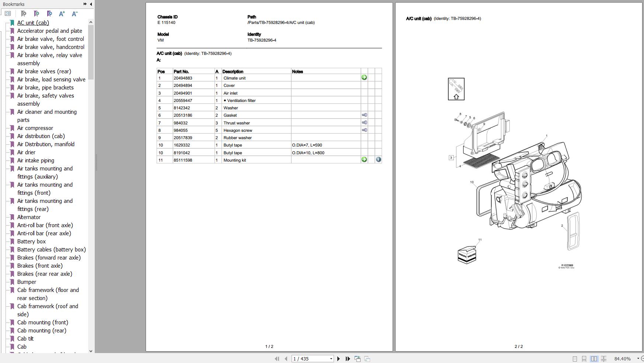Jump to Brakes (front axle) bookmark

coord(40,266)
